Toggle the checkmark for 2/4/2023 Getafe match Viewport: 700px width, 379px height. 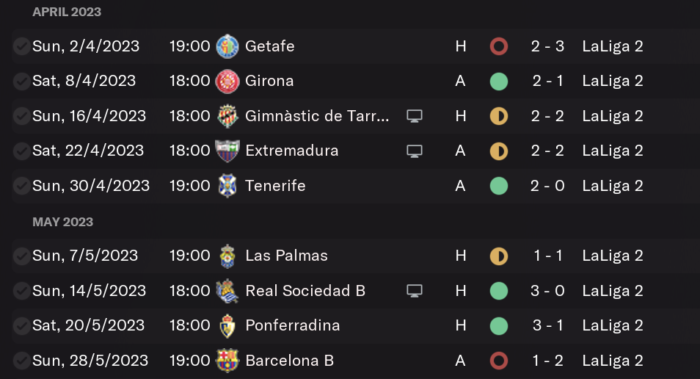tap(21, 46)
